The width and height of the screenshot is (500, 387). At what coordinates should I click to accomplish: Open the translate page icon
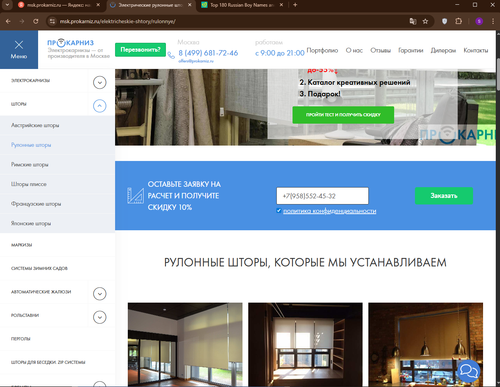point(413,21)
